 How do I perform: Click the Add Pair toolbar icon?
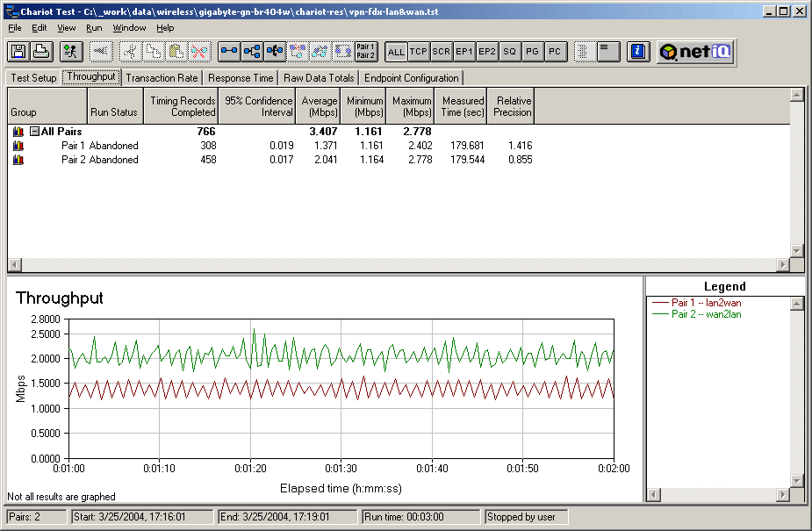tap(229, 52)
